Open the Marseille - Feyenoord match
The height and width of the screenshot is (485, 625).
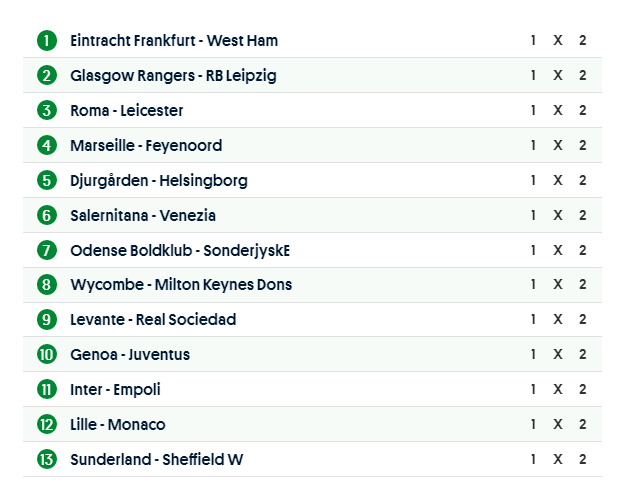tap(146, 146)
